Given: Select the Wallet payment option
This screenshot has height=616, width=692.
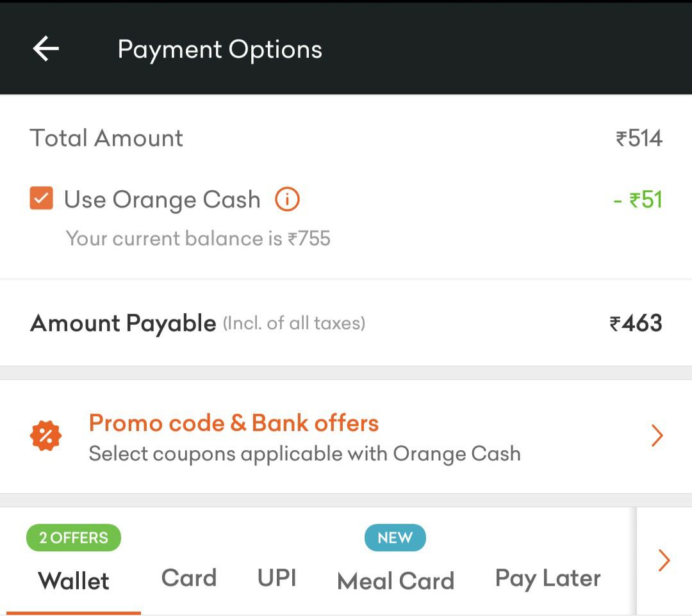Looking at the screenshot, I should click(x=73, y=580).
